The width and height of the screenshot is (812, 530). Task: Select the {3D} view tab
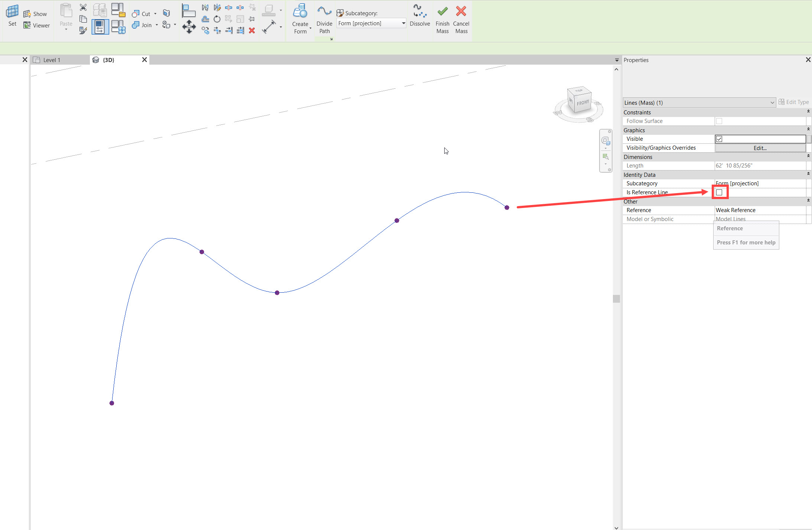[x=108, y=59]
